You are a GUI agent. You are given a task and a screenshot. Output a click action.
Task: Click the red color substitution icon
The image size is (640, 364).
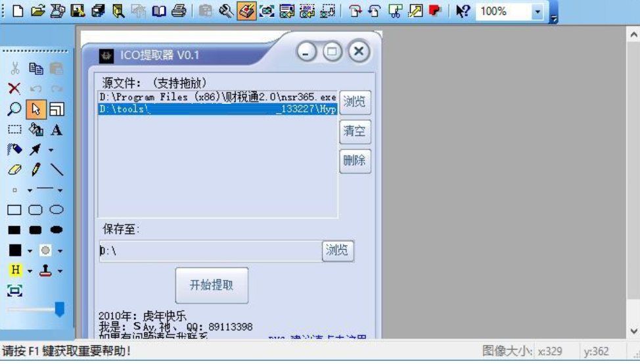(435, 11)
